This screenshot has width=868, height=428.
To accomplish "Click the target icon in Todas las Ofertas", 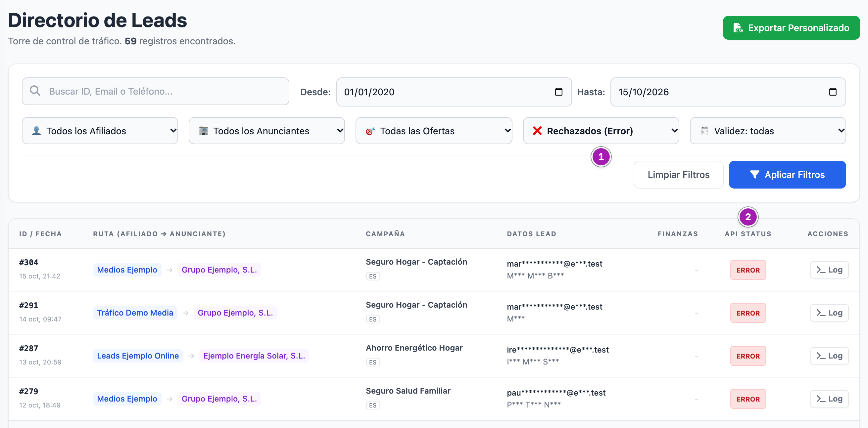I will 370,131.
